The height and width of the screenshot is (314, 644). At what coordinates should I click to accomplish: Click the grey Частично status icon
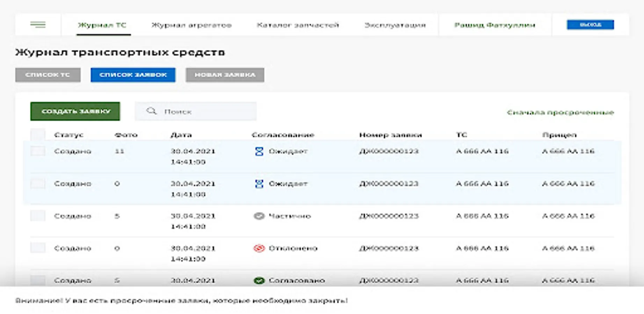(259, 216)
